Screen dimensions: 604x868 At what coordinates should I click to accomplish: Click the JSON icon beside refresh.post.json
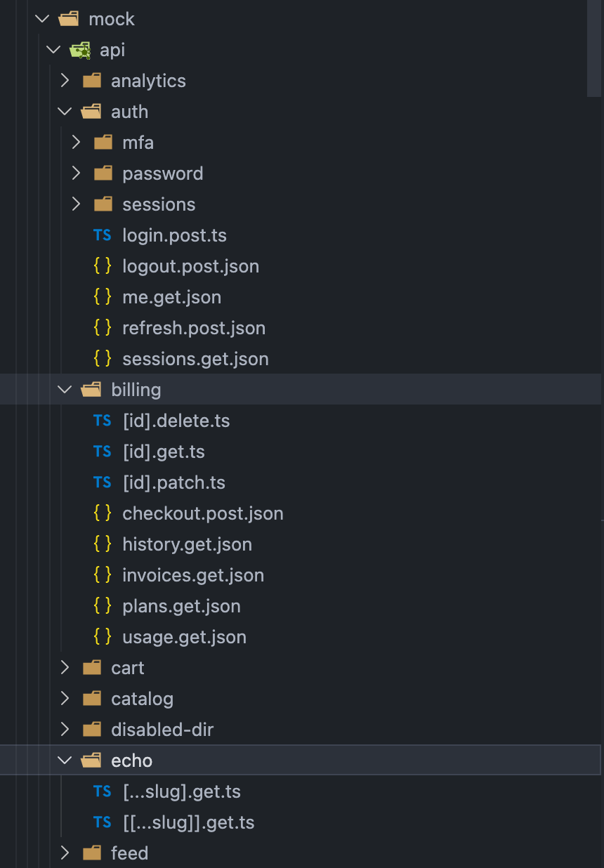pos(103,328)
